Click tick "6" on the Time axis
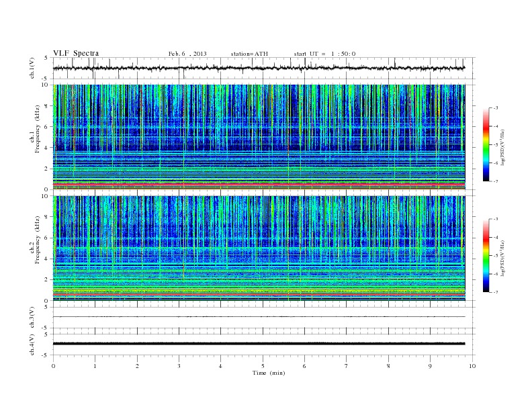 click(x=304, y=366)
